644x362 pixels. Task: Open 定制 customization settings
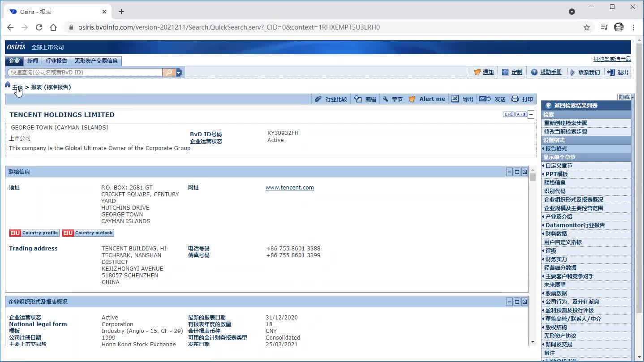pos(512,72)
